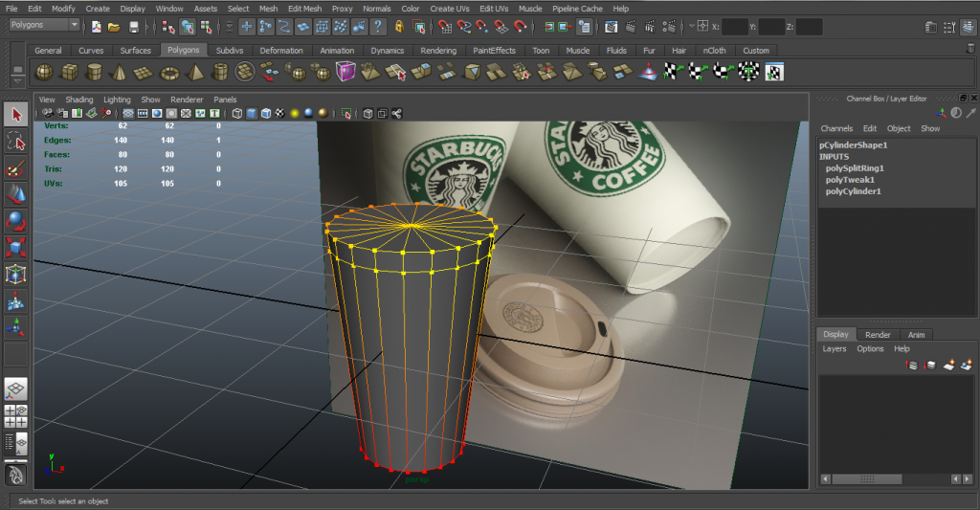Create a polygon cylinder from the shelf
The height and width of the screenshot is (510, 980).
pyautogui.click(x=95, y=73)
